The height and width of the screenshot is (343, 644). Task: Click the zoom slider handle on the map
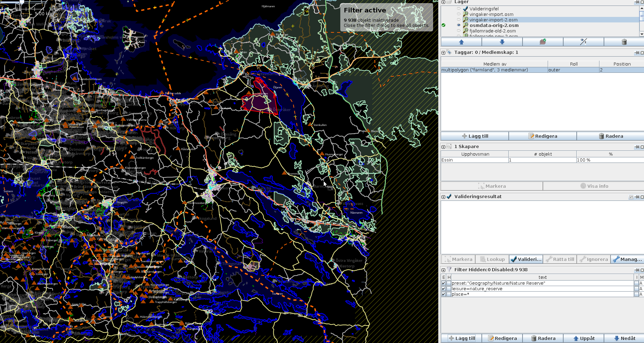pyautogui.click(x=22, y=2)
